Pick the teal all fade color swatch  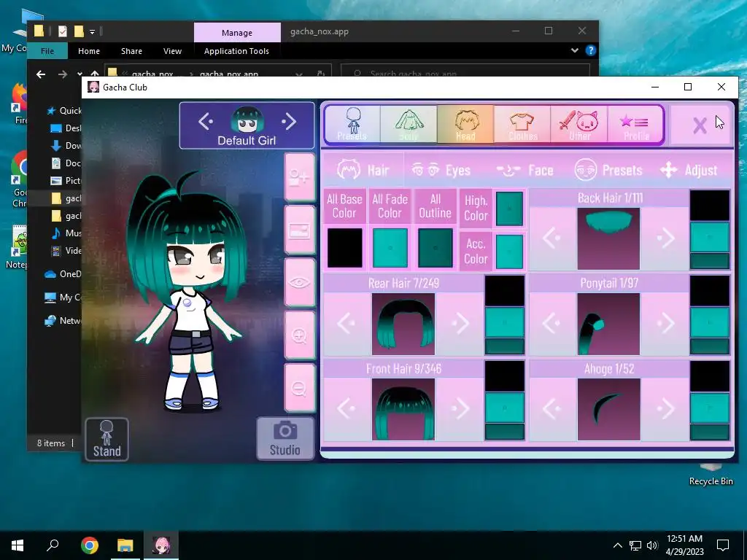coord(390,248)
